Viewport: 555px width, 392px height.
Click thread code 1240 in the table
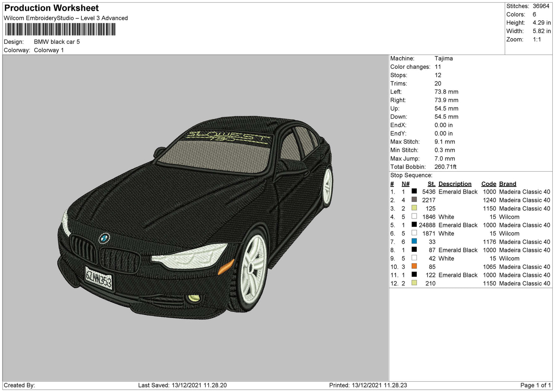[489, 200]
